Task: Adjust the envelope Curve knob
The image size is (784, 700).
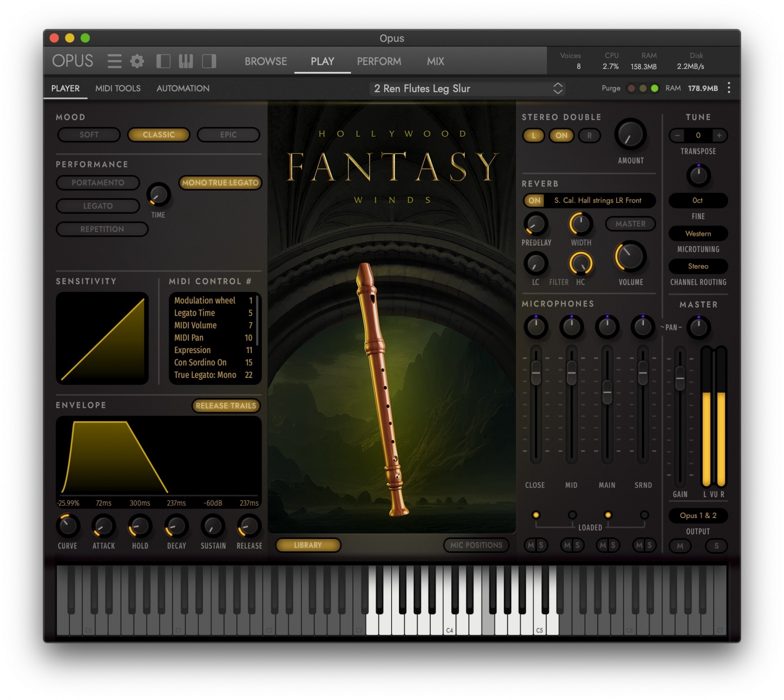Action: coord(68,526)
